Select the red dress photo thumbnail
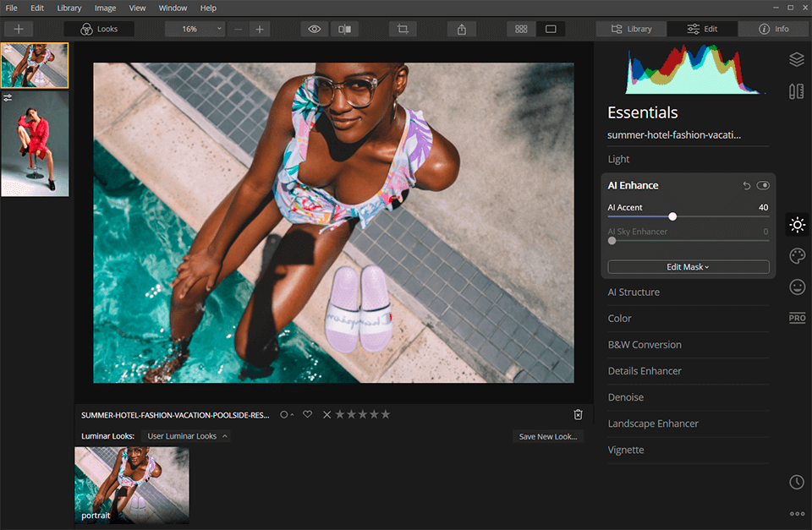812x530 pixels. click(35, 144)
